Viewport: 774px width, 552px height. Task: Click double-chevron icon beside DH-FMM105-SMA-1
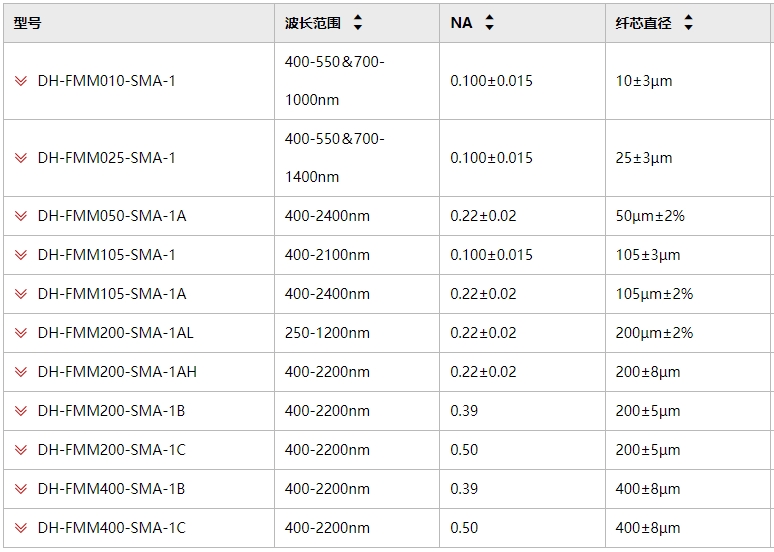point(21,255)
